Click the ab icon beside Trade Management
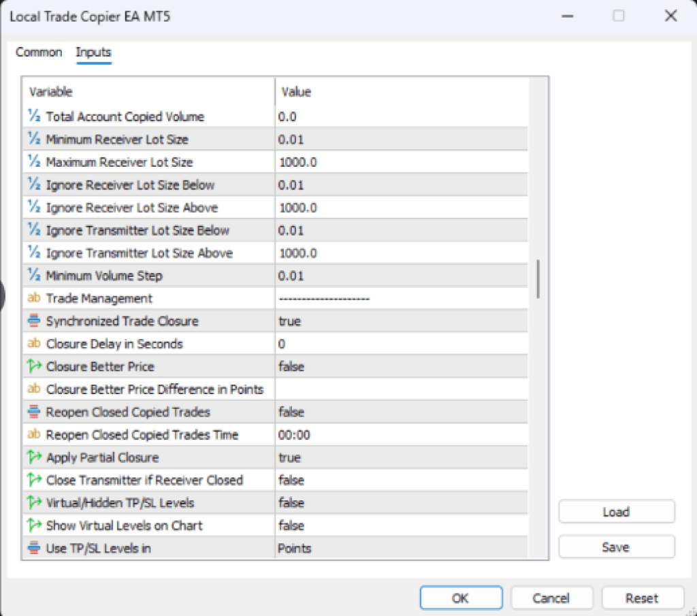The image size is (697, 616). pyautogui.click(x=34, y=297)
